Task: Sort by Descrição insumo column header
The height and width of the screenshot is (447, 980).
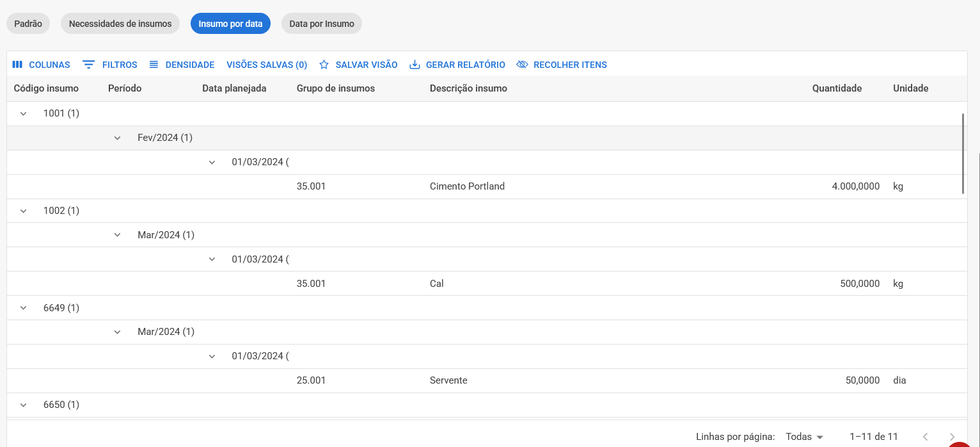Action: click(468, 88)
